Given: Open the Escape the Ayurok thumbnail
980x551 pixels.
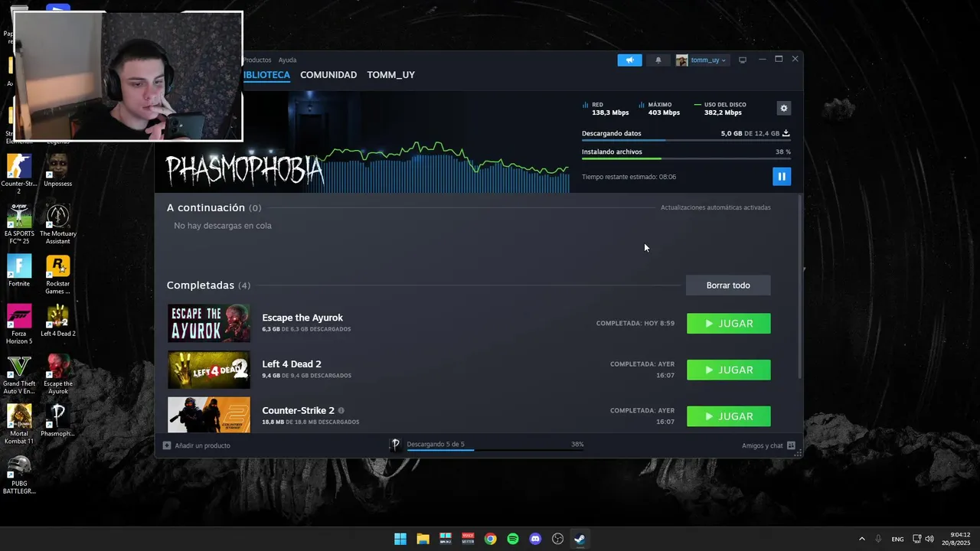Looking at the screenshot, I should pos(209,323).
